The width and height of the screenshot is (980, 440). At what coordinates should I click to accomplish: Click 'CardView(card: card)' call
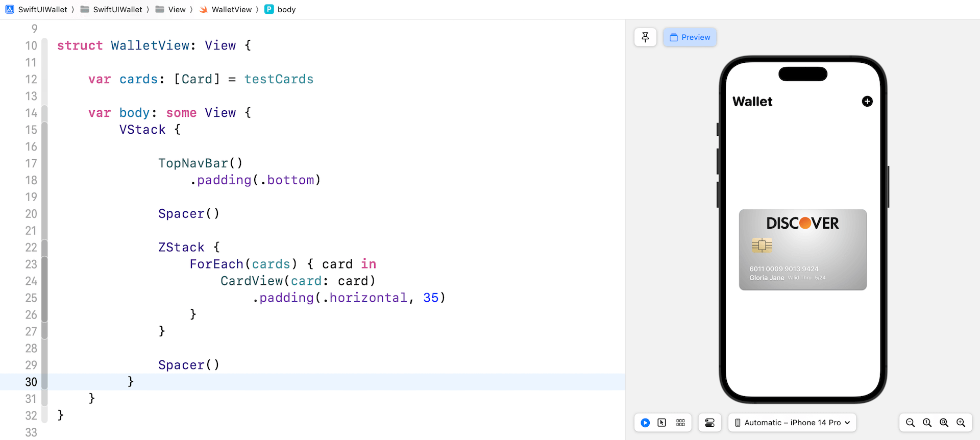pos(298,281)
